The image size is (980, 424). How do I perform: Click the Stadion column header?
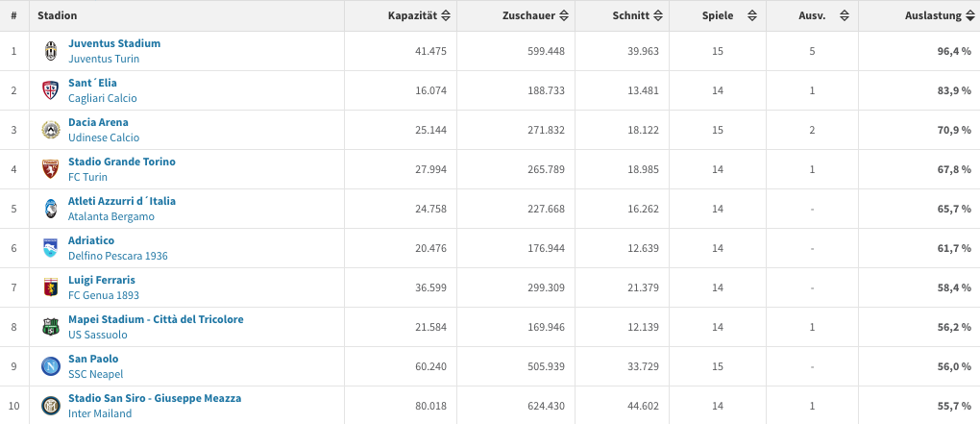pos(58,16)
